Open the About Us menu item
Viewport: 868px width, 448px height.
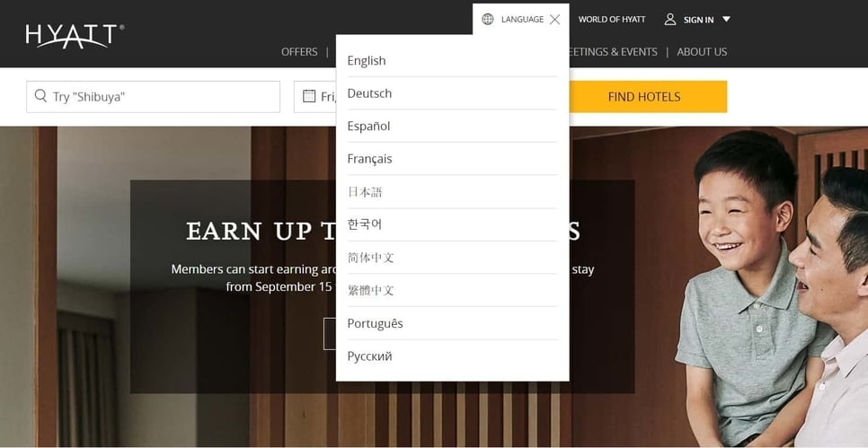[x=702, y=52]
